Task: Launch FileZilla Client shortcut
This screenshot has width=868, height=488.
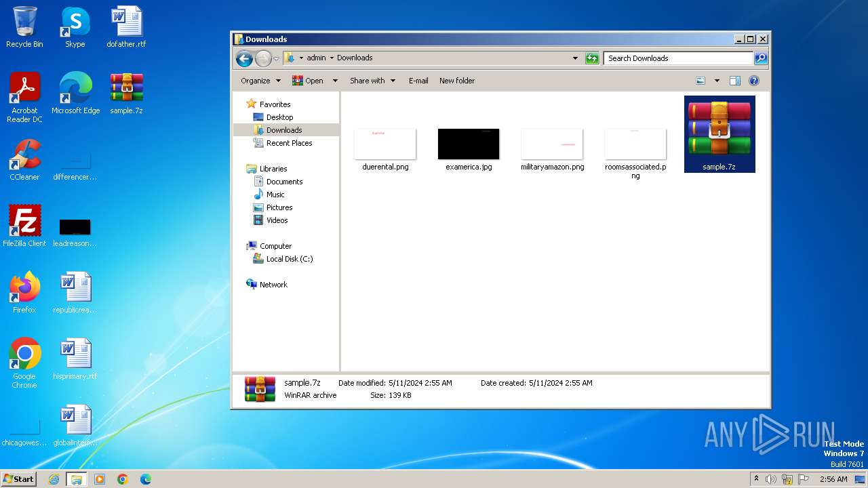Action: tap(24, 226)
